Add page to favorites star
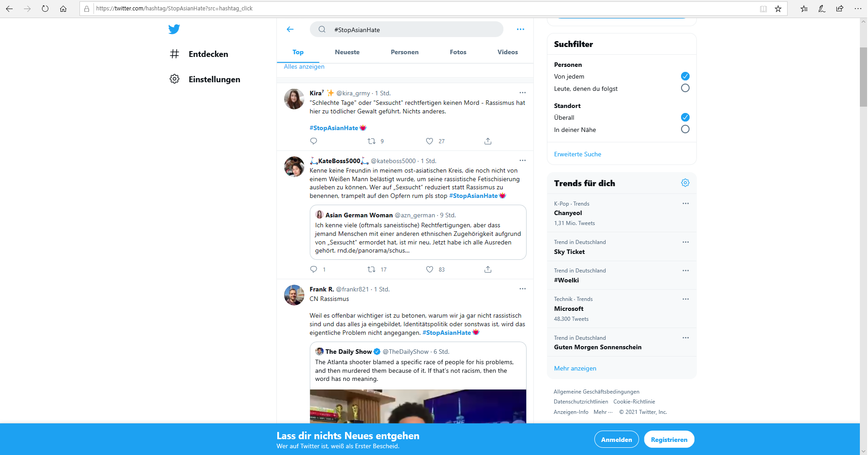 [x=778, y=9]
